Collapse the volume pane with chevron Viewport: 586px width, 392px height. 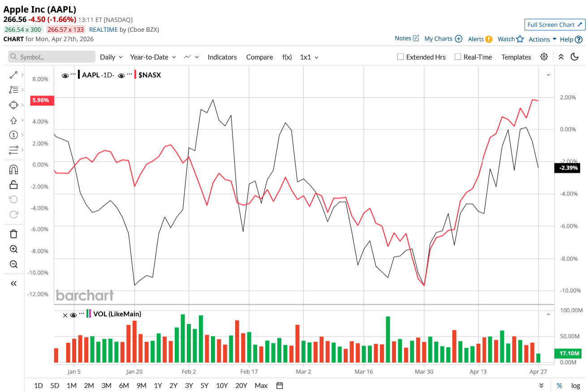click(x=548, y=314)
